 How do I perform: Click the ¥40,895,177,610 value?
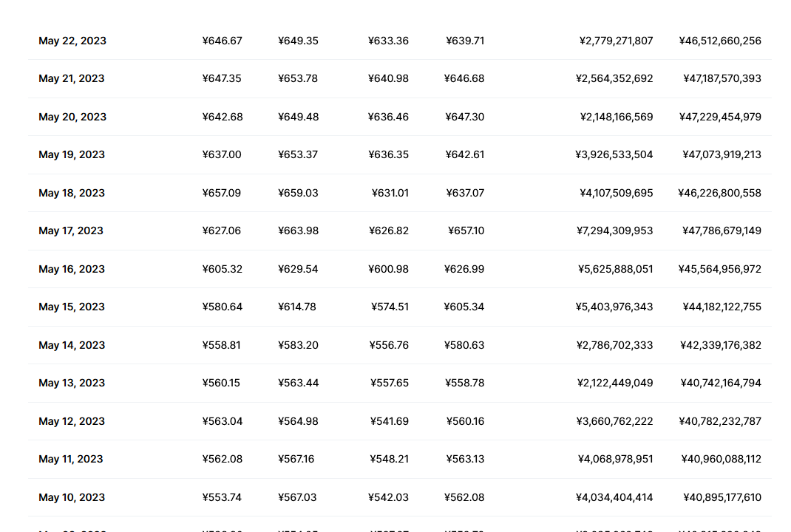pyautogui.click(x=722, y=497)
